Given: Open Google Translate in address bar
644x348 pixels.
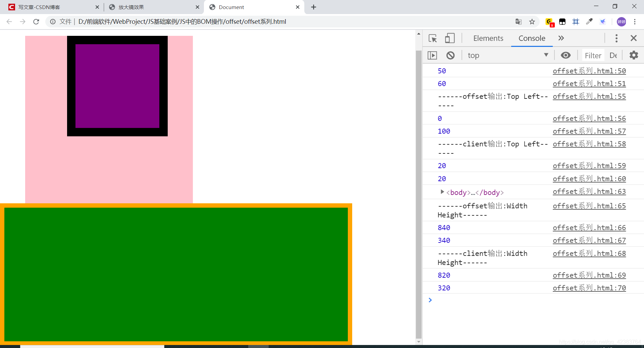Looking at the screenshot, I should pyautogui.click(x=519, y=21).
